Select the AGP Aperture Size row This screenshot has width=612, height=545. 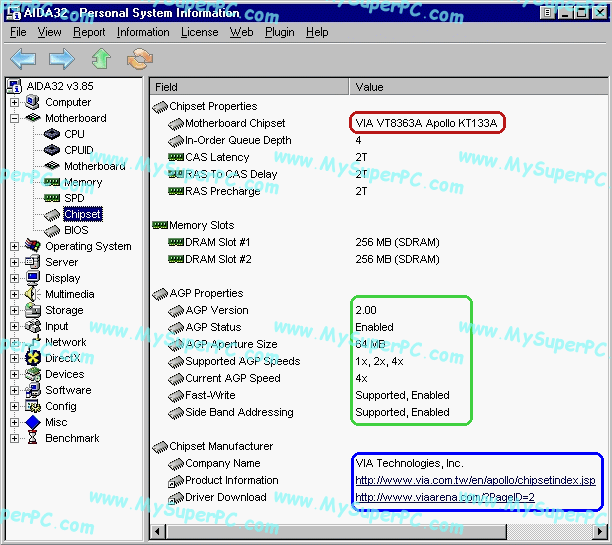(379, 344)
